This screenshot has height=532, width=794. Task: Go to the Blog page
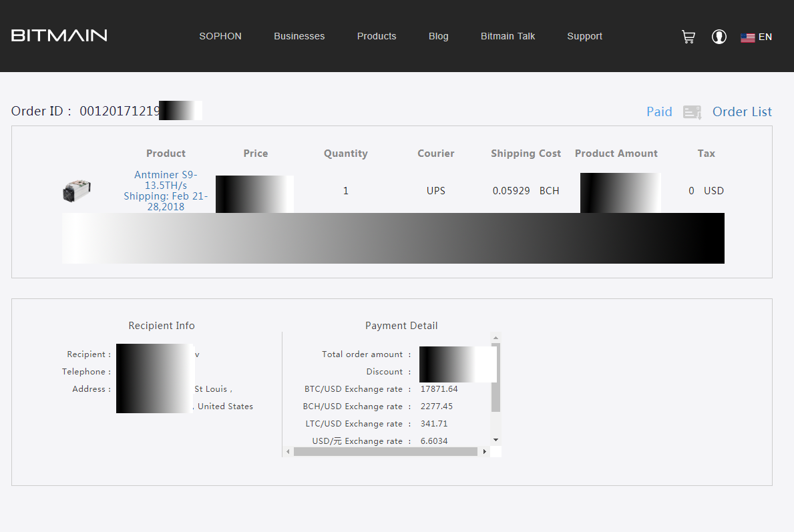pos(439,36)
